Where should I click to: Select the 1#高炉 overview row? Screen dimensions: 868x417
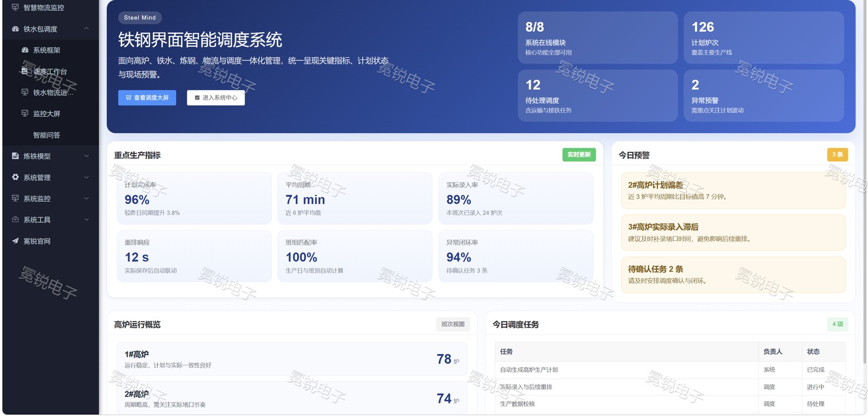click(292, 359)
